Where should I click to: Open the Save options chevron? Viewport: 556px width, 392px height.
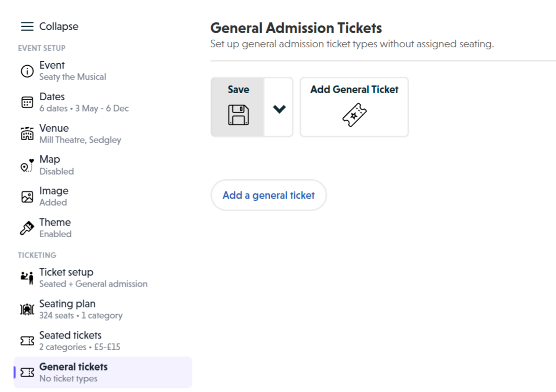point(279,107)
